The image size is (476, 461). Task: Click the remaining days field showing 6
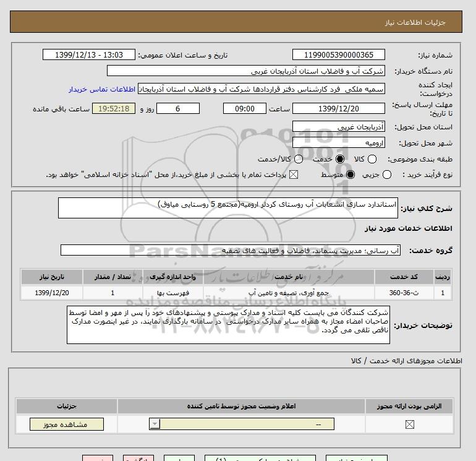click(x=178, y=108)
